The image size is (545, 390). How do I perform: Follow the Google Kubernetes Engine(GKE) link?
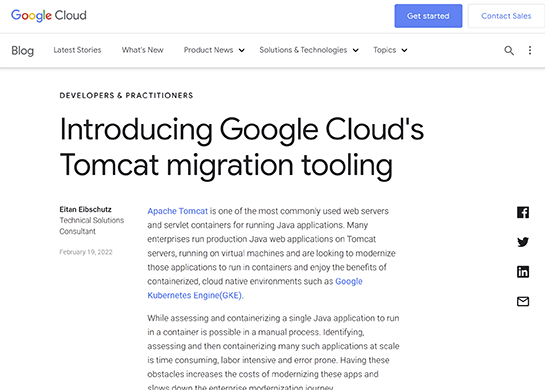255,288
